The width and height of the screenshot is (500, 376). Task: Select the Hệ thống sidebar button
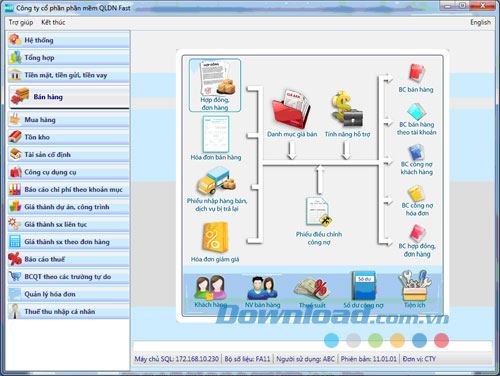(x=68, y=40)
